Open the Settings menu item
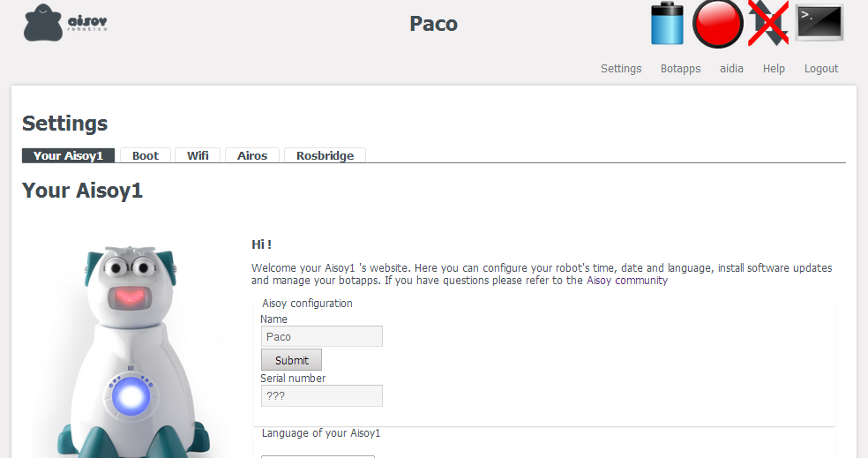The image size is (868, 458). point(621,69)
